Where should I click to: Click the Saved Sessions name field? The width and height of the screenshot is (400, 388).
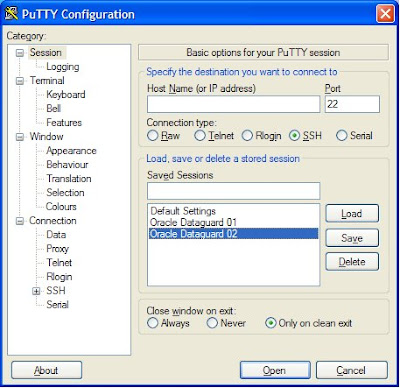click(233, 191)
